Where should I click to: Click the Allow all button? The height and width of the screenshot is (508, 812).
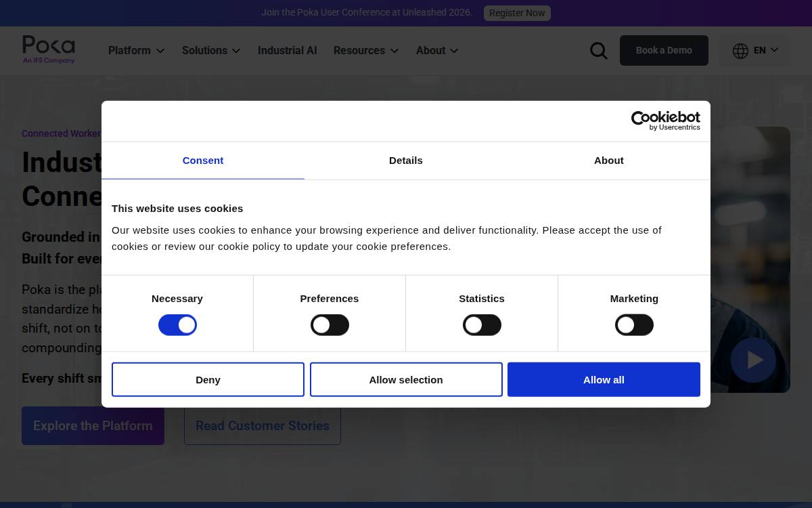tap(604, 379)
